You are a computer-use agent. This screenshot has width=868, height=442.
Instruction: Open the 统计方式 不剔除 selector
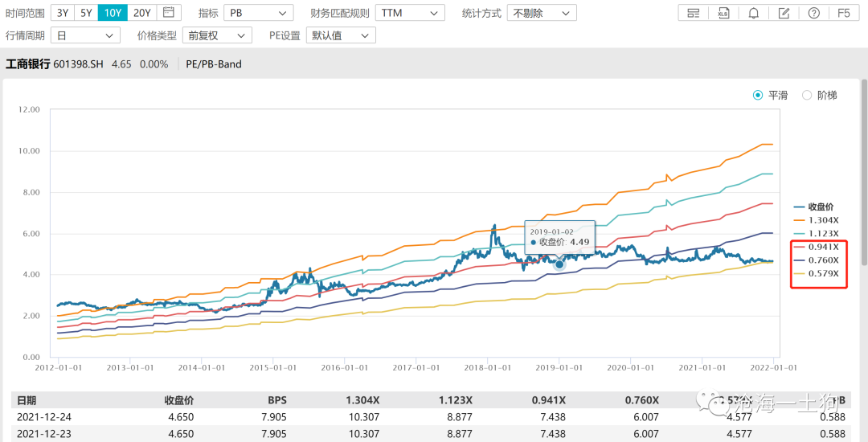pos(542,12)
